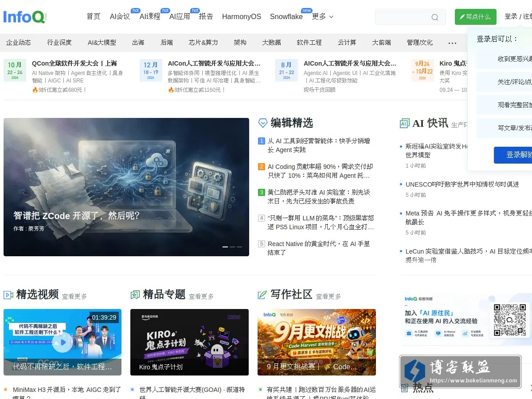
Task: Click the blue 登录解锁 button
Action: (x=513, y=155)
